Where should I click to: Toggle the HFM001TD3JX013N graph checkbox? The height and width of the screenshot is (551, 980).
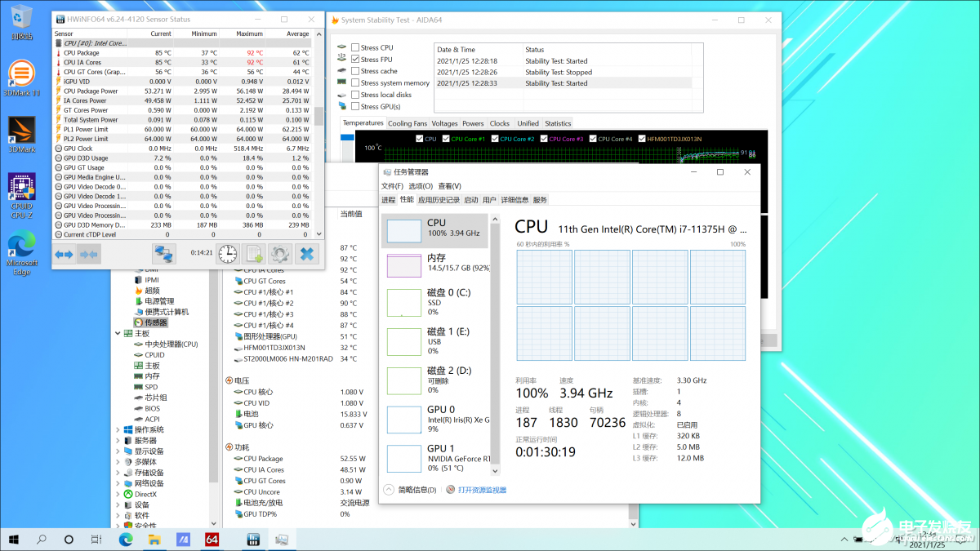tap(642, 139)
